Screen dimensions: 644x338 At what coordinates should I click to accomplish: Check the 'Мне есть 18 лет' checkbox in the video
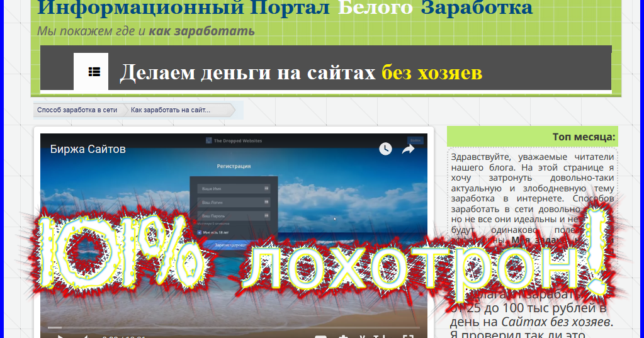[x=200, y=232]
